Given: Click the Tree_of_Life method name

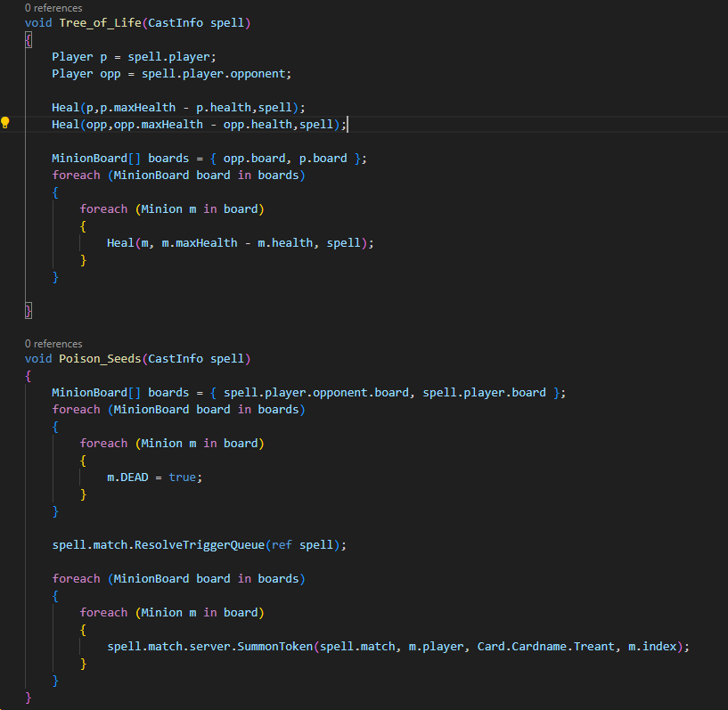Looking at the screenshot, I should [100, 23].
